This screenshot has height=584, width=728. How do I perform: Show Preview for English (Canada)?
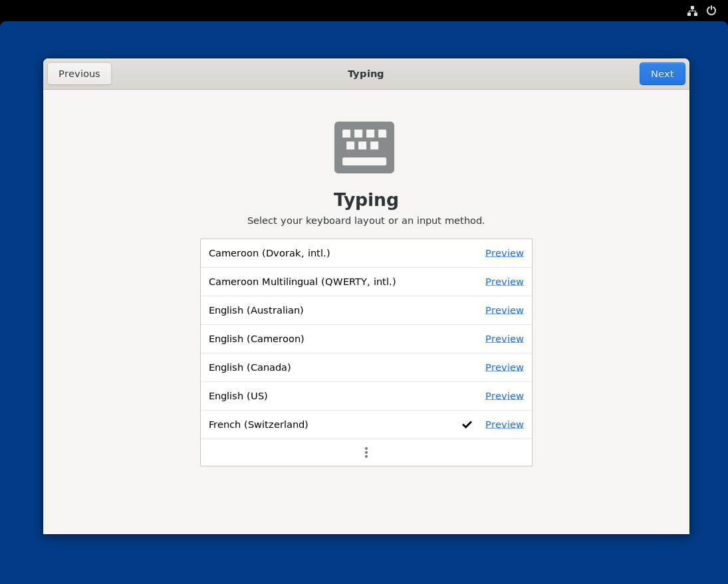coord(504,367)
